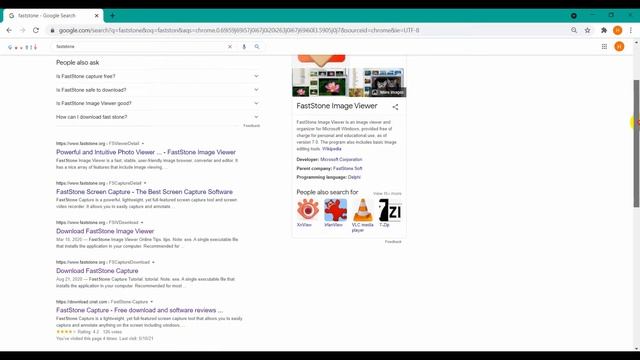Select XnView icon in related searches
Viewport: 640px width, 360px height.
click(308, 210)
